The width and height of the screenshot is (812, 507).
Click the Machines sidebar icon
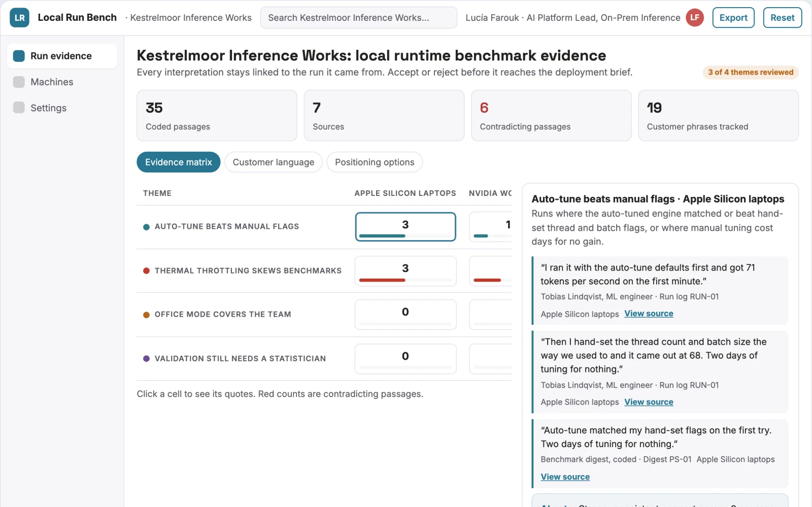pyautogui.click(x=19, y=82)
